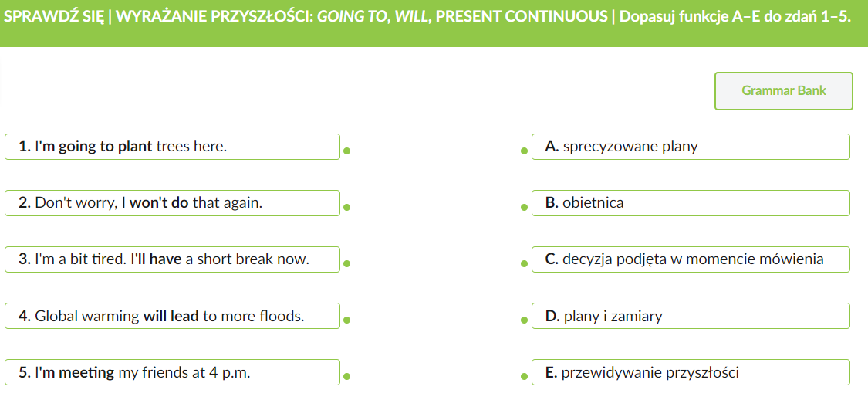Screen dimensions: 868x400
Task: Click the green connector dot beside sentence 1
Action: click(347, 151)
